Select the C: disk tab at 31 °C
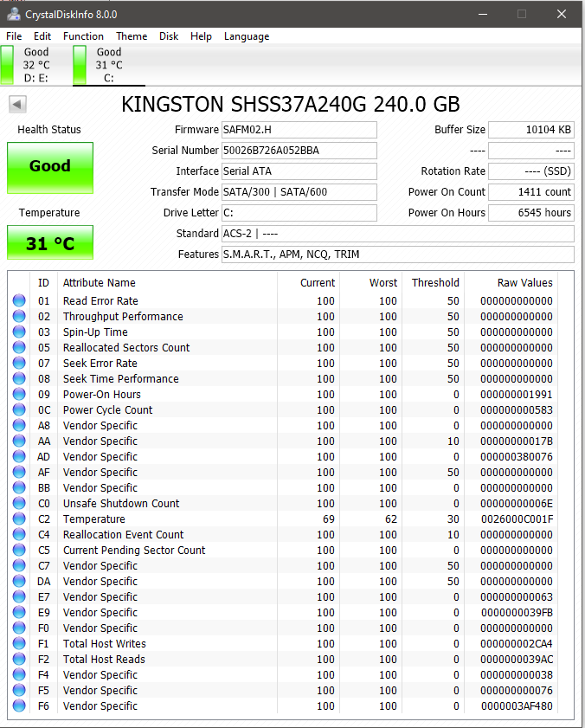This screenshot has width=585, height=728. point(109,65)
